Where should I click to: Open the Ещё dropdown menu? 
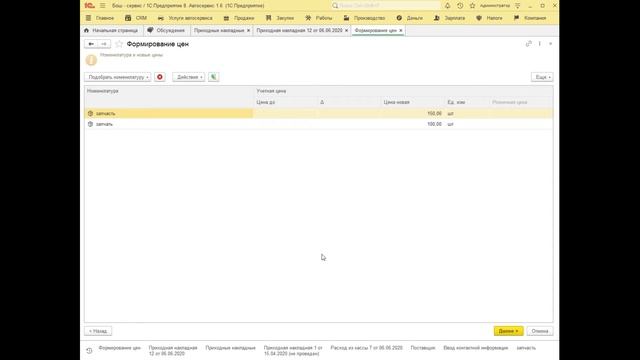click(x=542, y=77)
